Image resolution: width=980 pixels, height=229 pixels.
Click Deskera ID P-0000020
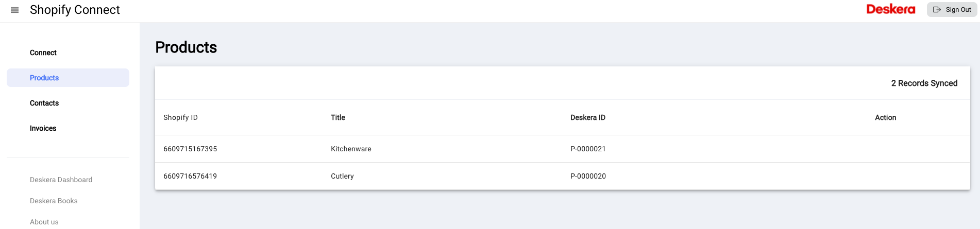588,176
